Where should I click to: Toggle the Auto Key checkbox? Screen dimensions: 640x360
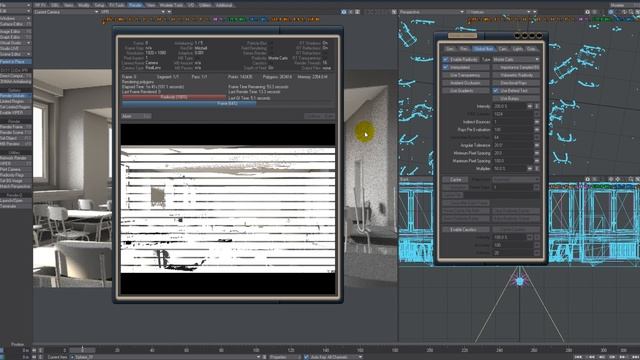[307, 357]
